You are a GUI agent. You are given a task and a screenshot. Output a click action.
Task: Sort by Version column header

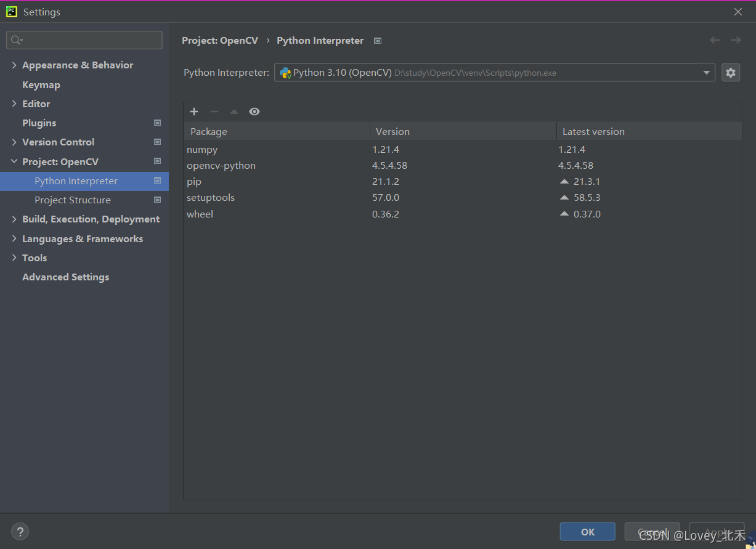[x=463, y=131]
